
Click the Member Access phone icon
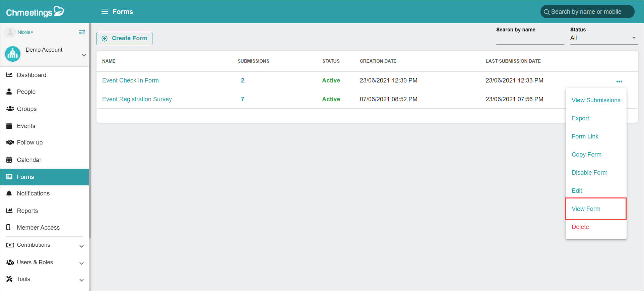tap(8, 227)
